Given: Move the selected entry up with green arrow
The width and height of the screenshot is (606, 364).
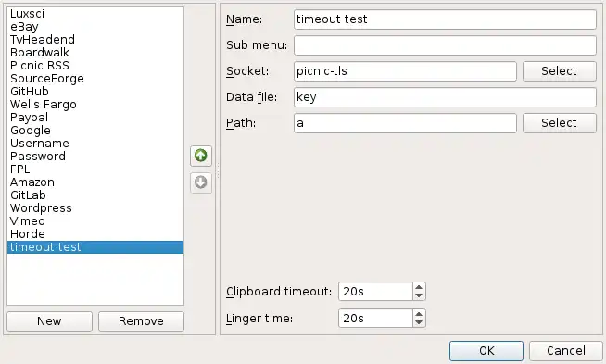Looking at the screenshot, I should [x=200, y=156].
